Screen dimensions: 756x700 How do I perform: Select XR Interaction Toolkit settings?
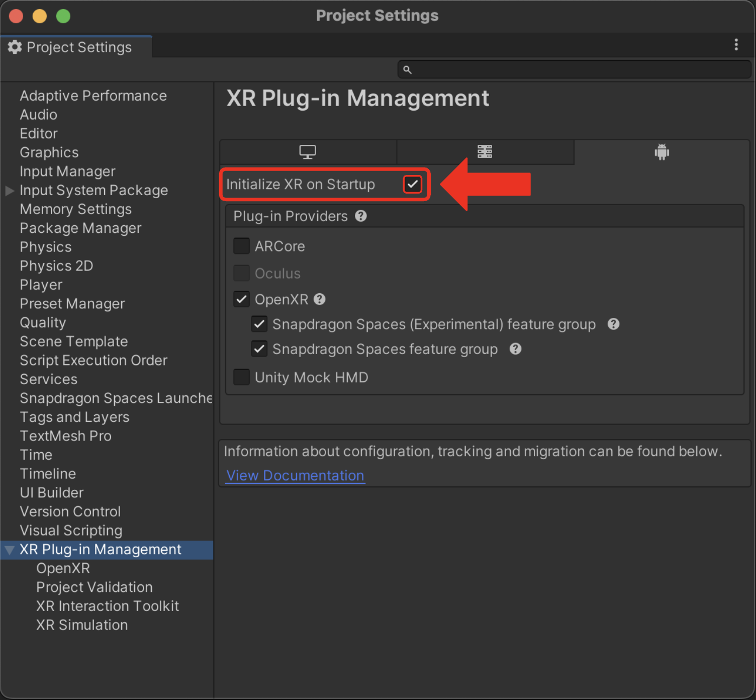pyautogui.click(x=107, y=606)
